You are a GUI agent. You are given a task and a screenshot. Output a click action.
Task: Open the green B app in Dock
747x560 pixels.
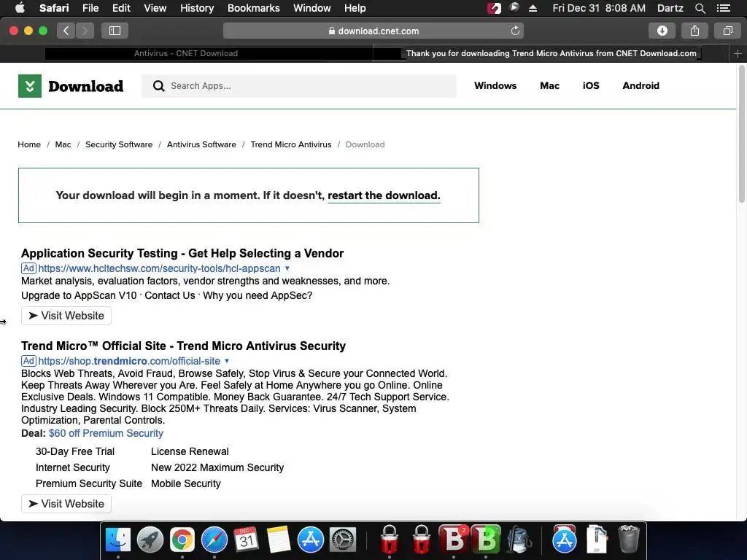click(486, 540)
